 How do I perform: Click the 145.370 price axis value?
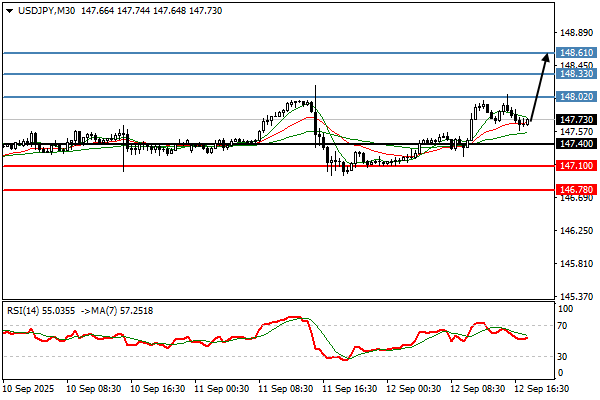coord(576,297)
